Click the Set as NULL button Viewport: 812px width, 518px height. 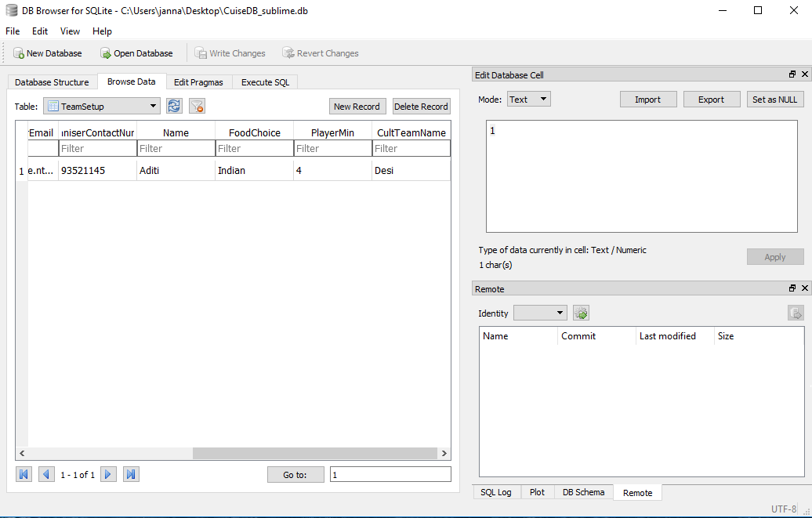(774, 100)
